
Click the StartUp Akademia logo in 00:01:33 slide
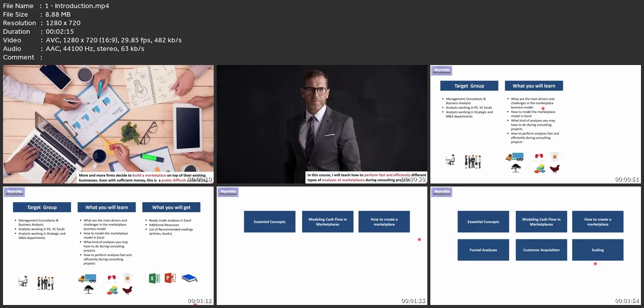(x=228, y=192)
